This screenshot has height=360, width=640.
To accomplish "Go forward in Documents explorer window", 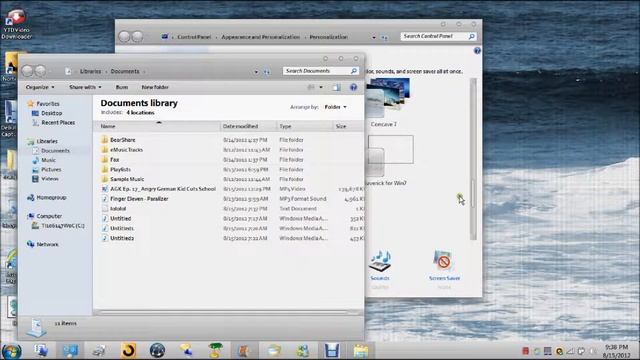I will point(40,71).
